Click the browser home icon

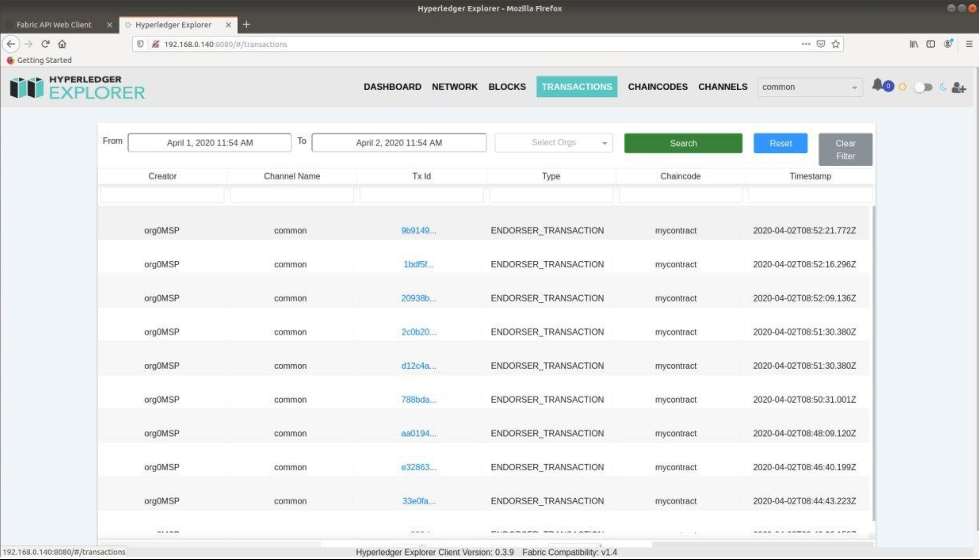coord(62,44)
